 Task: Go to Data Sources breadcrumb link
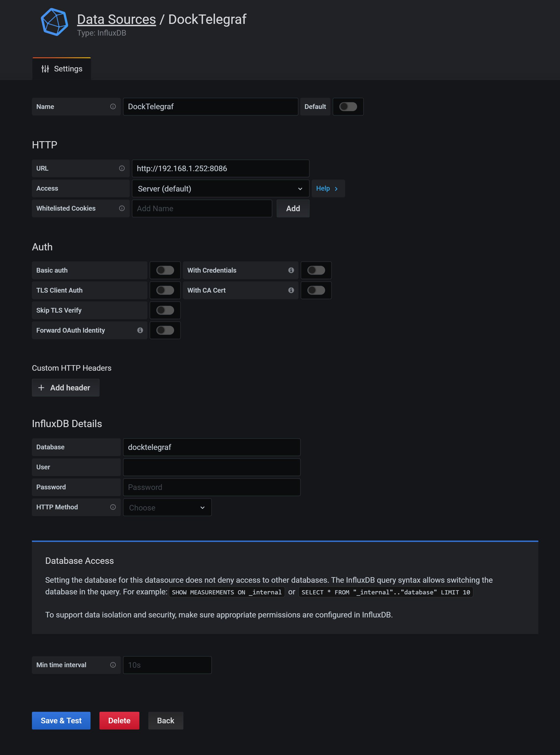click(116, 19)
